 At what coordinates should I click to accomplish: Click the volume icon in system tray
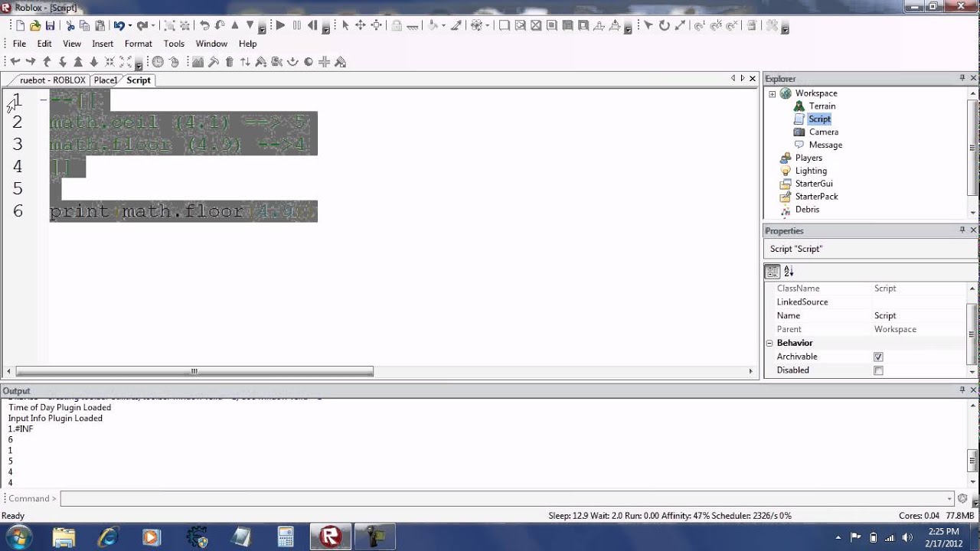[908, 537]
